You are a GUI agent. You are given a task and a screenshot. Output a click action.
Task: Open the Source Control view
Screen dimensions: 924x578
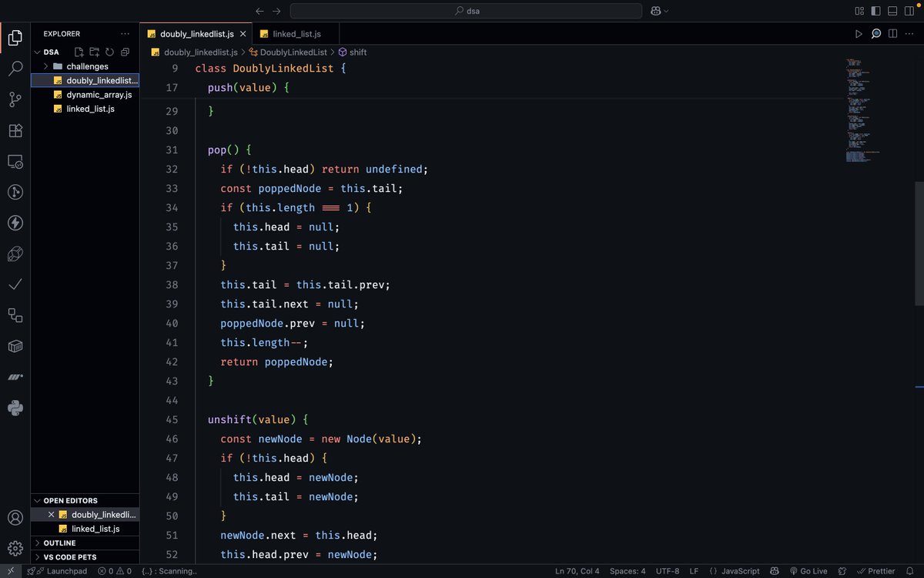point(15,99)
